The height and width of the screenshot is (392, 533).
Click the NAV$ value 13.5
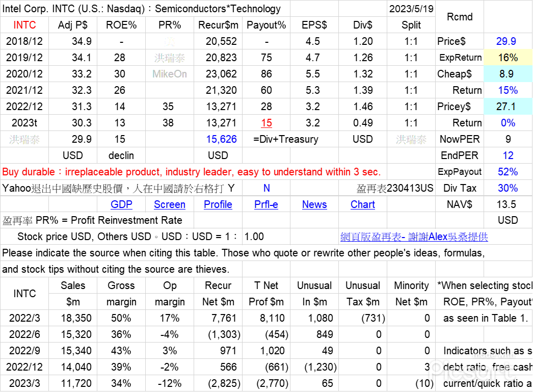coord(507,204)
